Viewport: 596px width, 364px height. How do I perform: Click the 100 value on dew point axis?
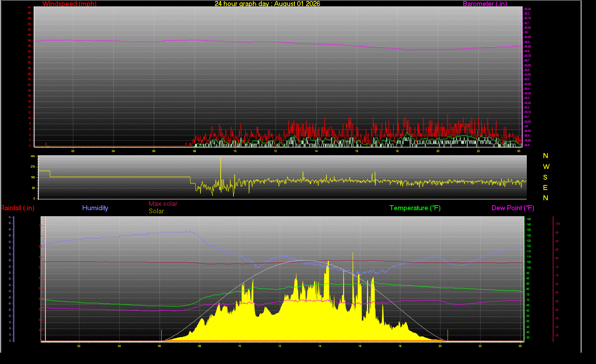558,224
